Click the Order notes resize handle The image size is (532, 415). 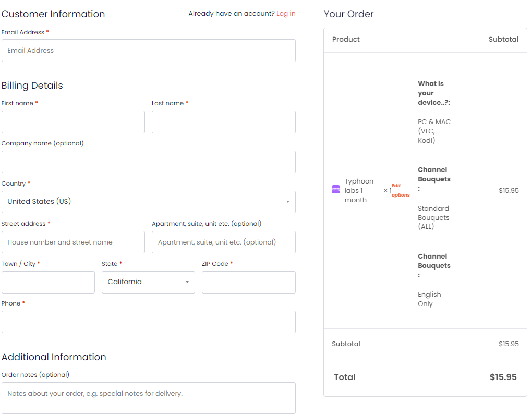pyautogui.click(x=292, y=410)
